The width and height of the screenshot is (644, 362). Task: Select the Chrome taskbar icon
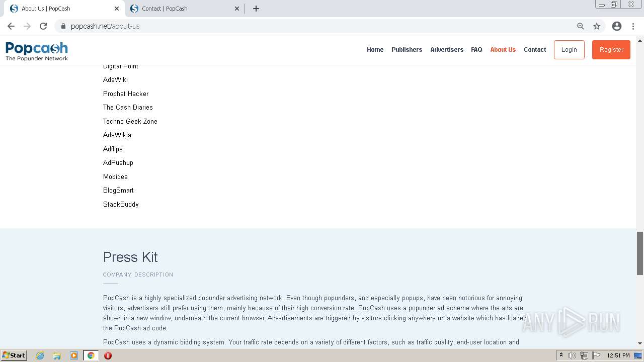(x=91, y=355)
